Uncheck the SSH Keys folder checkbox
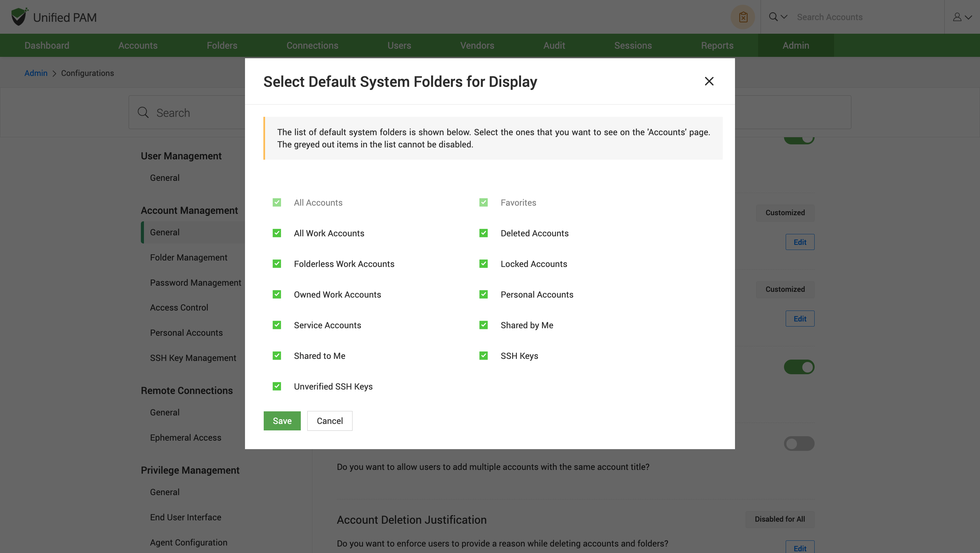Screen dimensions: 980x553 (x=483, y=355)
